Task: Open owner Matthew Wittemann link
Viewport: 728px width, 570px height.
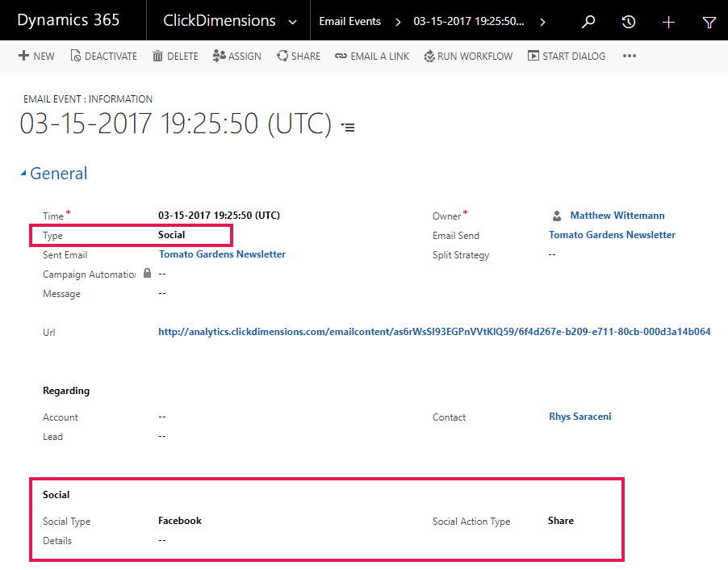Action: tap(617, 216)
